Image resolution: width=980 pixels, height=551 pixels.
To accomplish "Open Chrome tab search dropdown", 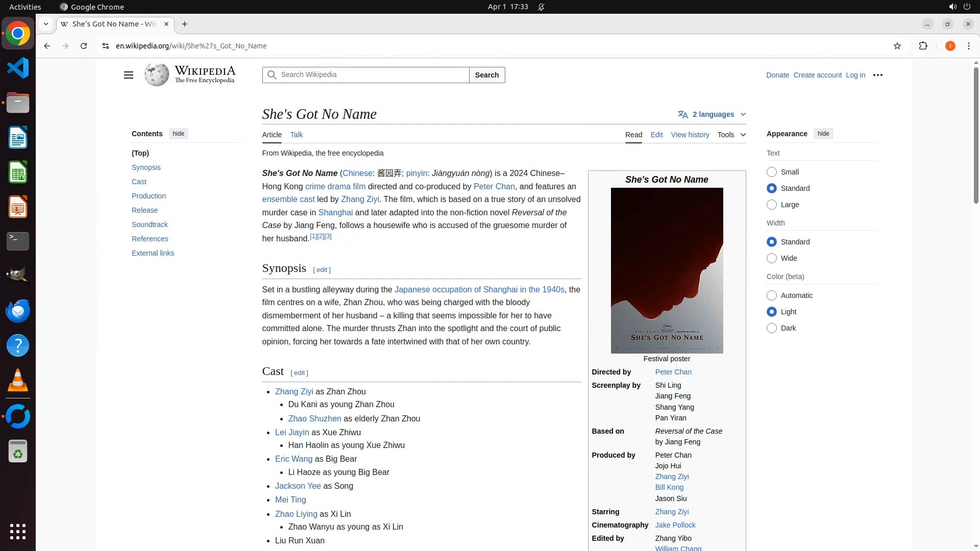I will pyautogui.click(x=46, y=24).
